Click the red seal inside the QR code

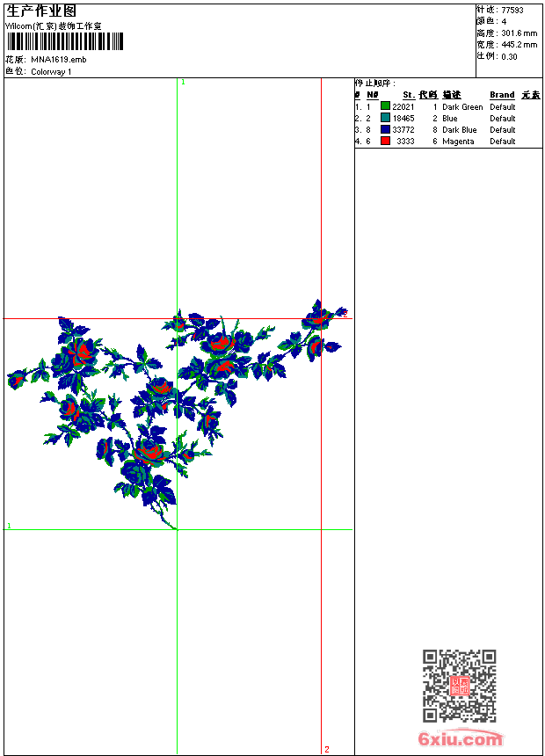coord(459,686)
